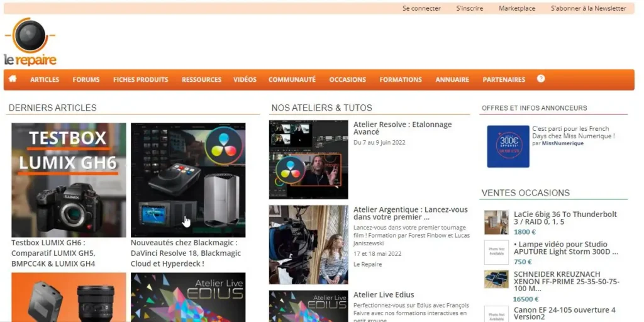Click the 750 € price

(523, 262)
